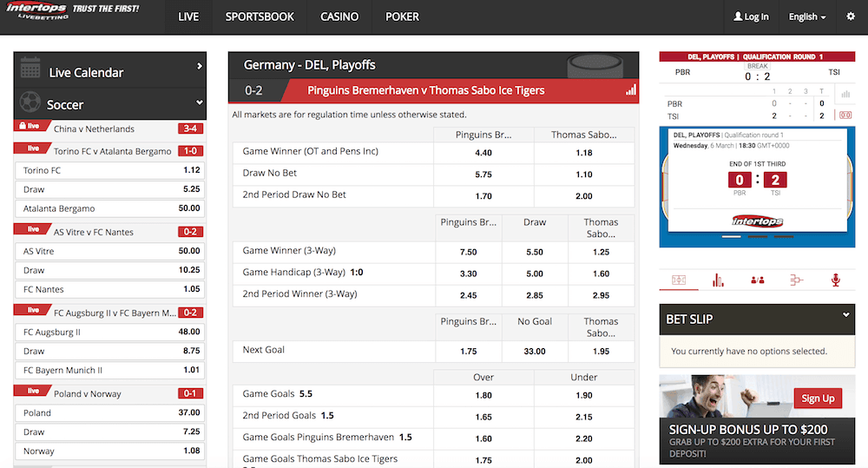
Task: Select the head-to-head players tab icon
Action: click(757, 280)
